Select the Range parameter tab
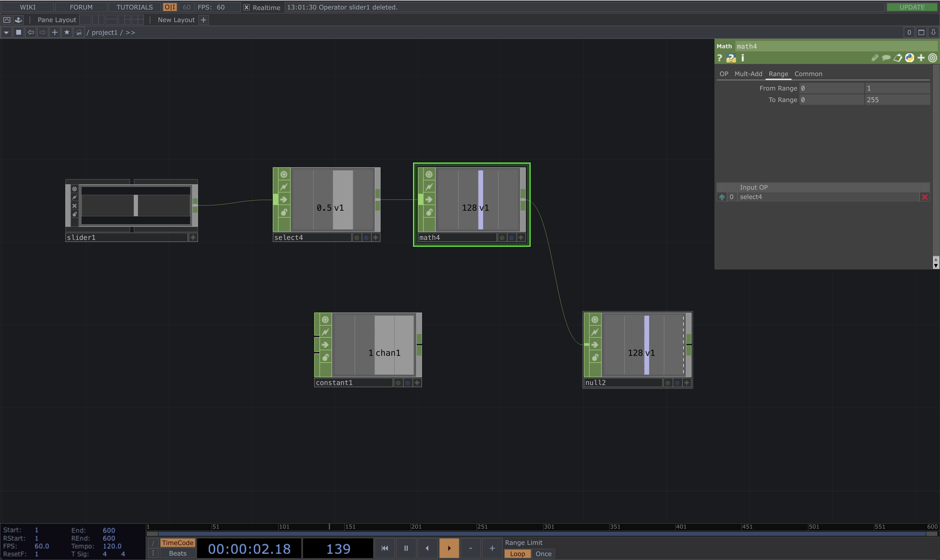 pos(778,74)
